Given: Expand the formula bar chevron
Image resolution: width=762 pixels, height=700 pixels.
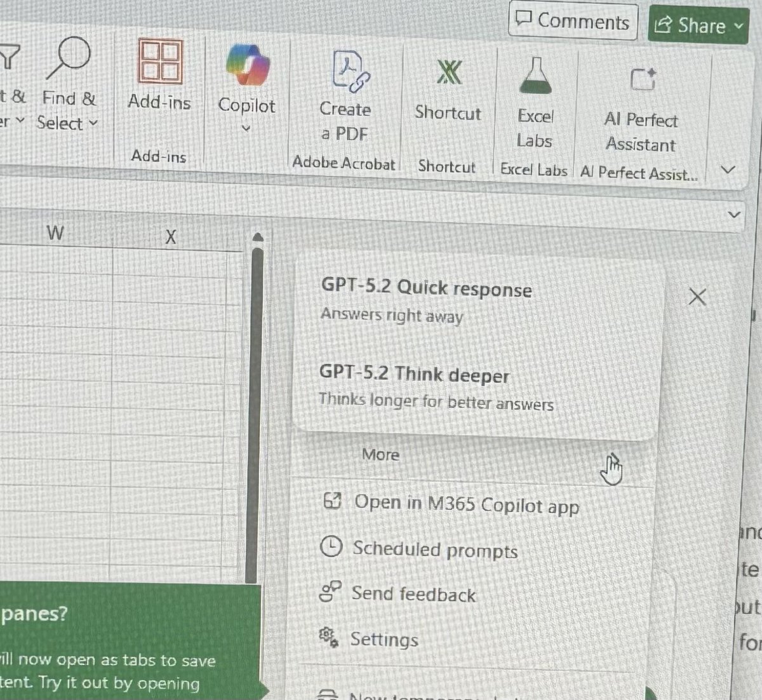Looking at the screenshot, I should tap(734, 214).
